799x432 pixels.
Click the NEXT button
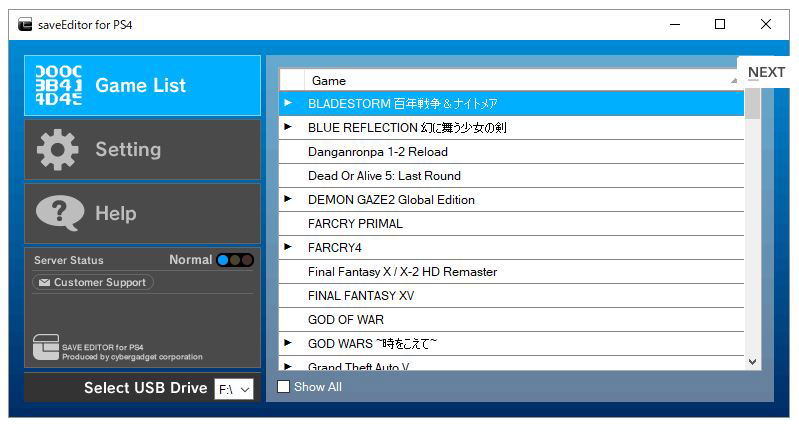tap(766, 72)
